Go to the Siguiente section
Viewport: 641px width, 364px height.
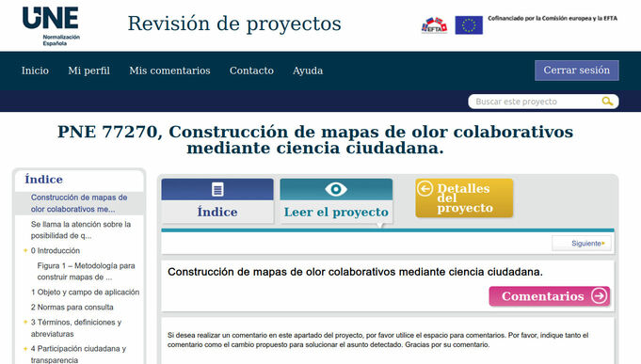coord(582,243)
